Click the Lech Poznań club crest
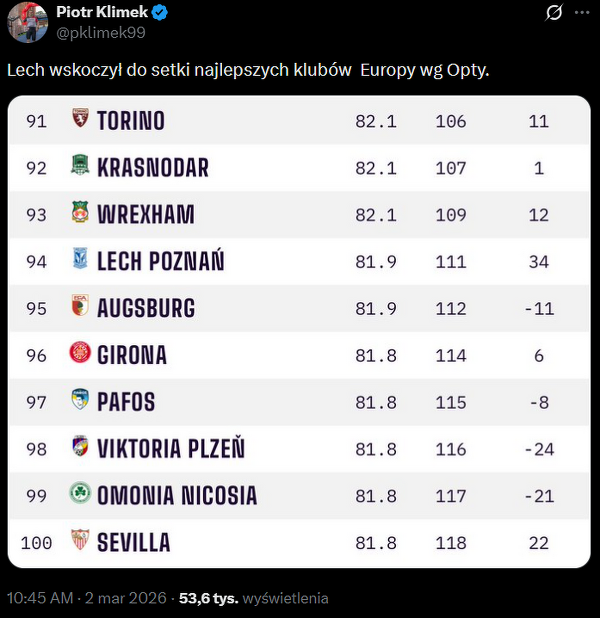Viewport: 600px width, 618px height. tap(80, 261)
